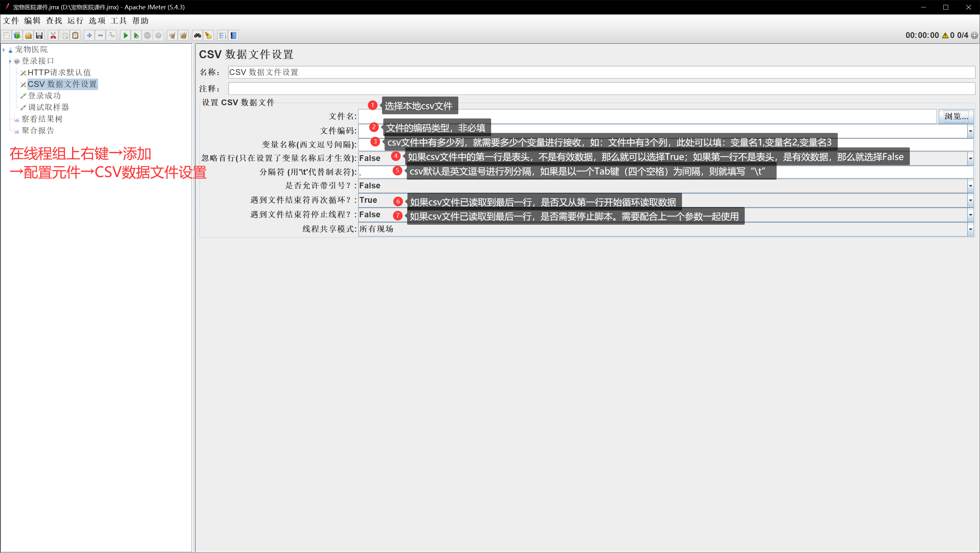Click the 浏览... browse button
Viewport: 980px width, 553px height.
coord(956,117)
